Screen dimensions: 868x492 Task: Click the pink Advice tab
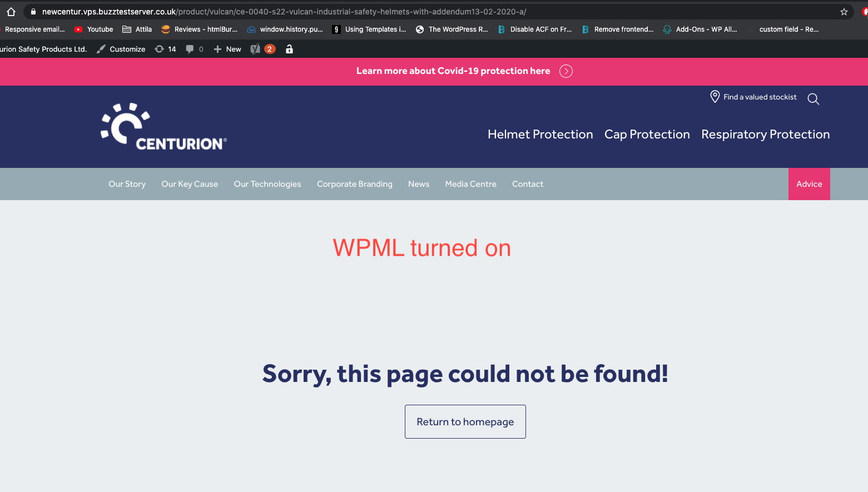[809, 184]
